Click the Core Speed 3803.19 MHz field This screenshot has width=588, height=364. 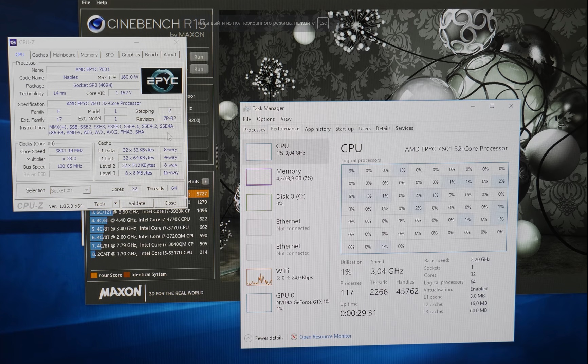pos(70,151)
